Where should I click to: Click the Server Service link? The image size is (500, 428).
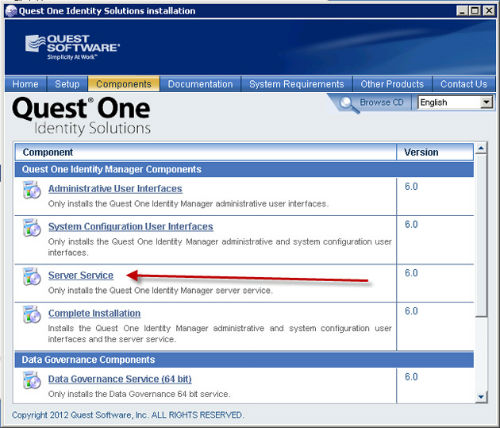[x=81, y=275]
